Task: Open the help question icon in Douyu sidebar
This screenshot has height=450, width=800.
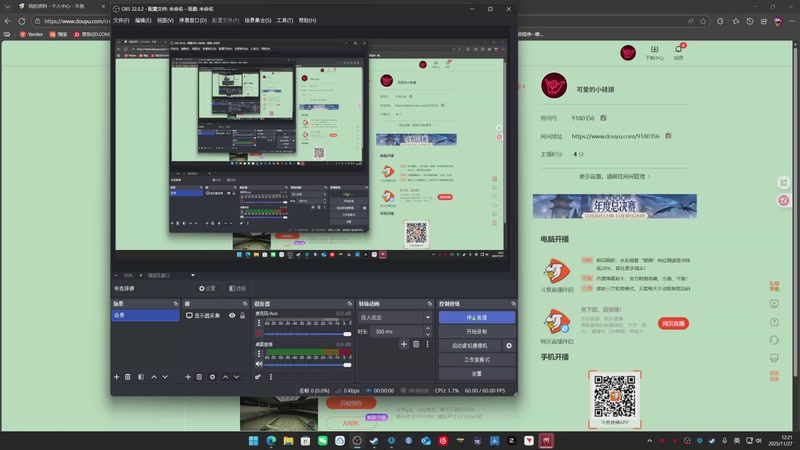Action: [x=774, y=322]
